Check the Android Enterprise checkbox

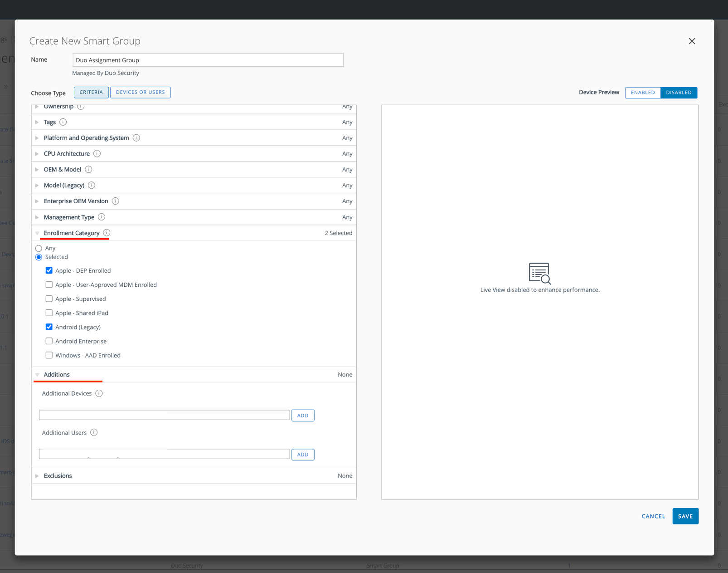tap(49, 341)
